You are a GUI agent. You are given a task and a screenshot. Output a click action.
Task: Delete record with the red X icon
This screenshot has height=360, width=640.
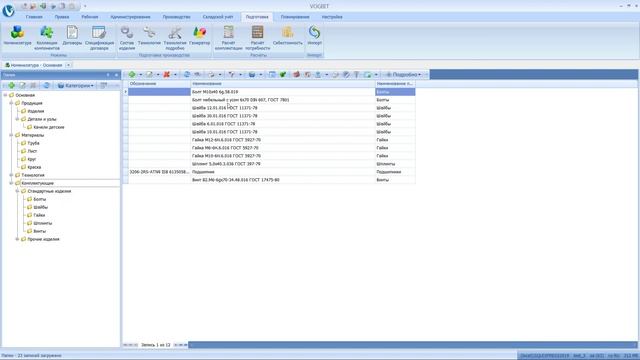pos(167,74)
